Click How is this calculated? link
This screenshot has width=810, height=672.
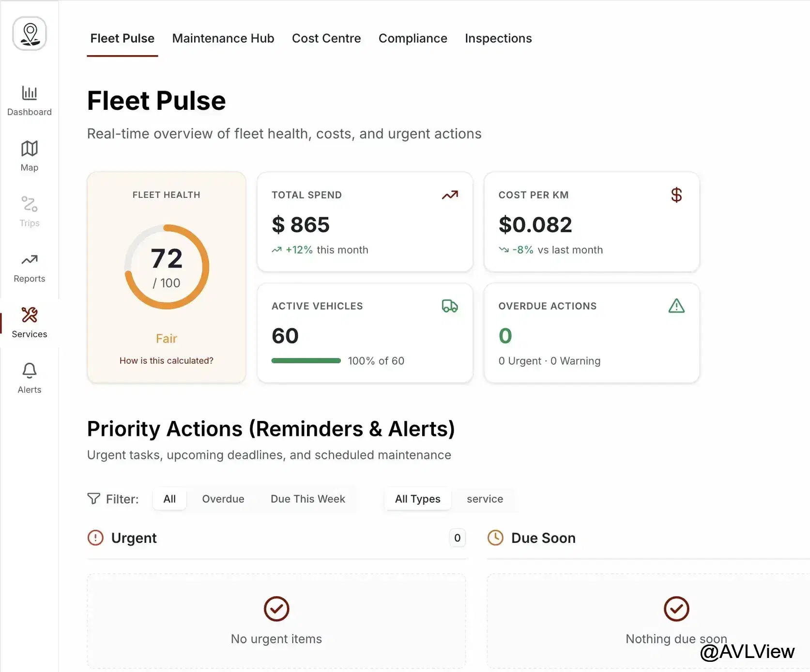(167, 360)
